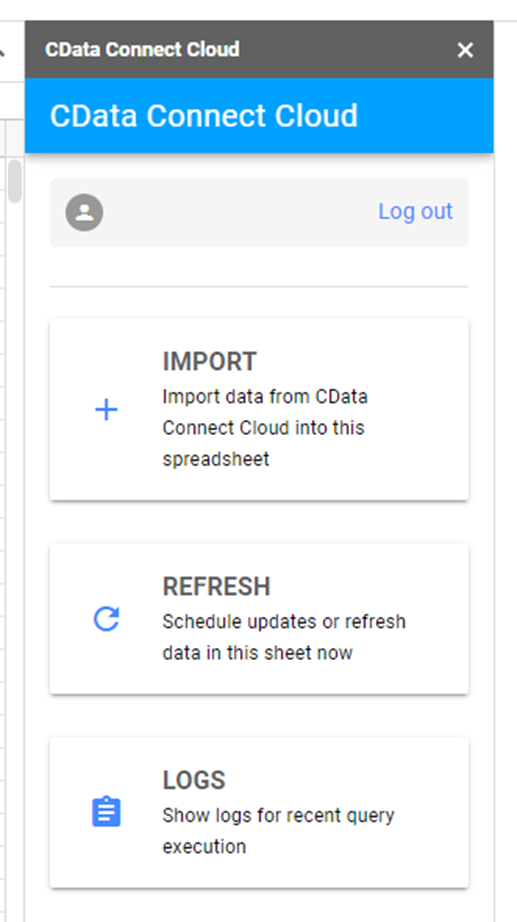Click 'Show logs for recent query execution' text

[x=278, y=831]
